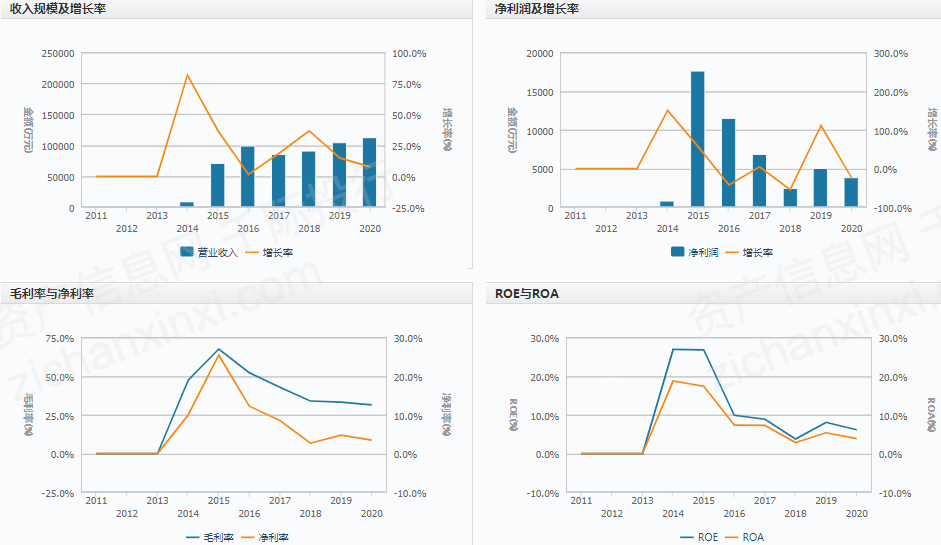Click the 净利润及增长率 panel title
Screen dimensions: 941x545
point(537,9)
